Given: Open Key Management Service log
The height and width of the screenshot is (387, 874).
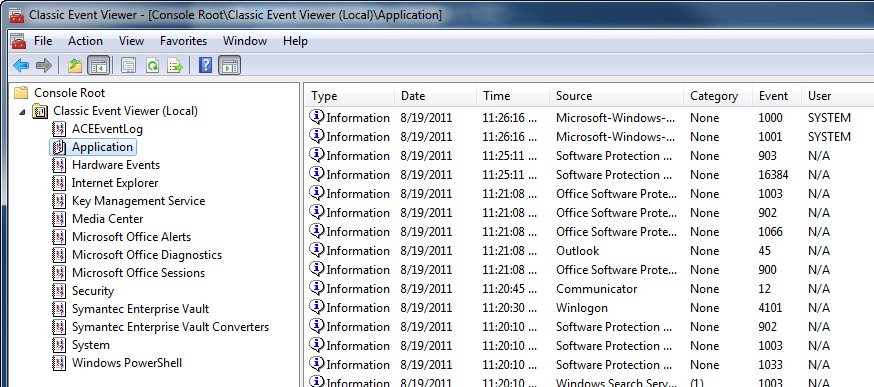Looking at the screenshot, I should (x=138, y=201).
